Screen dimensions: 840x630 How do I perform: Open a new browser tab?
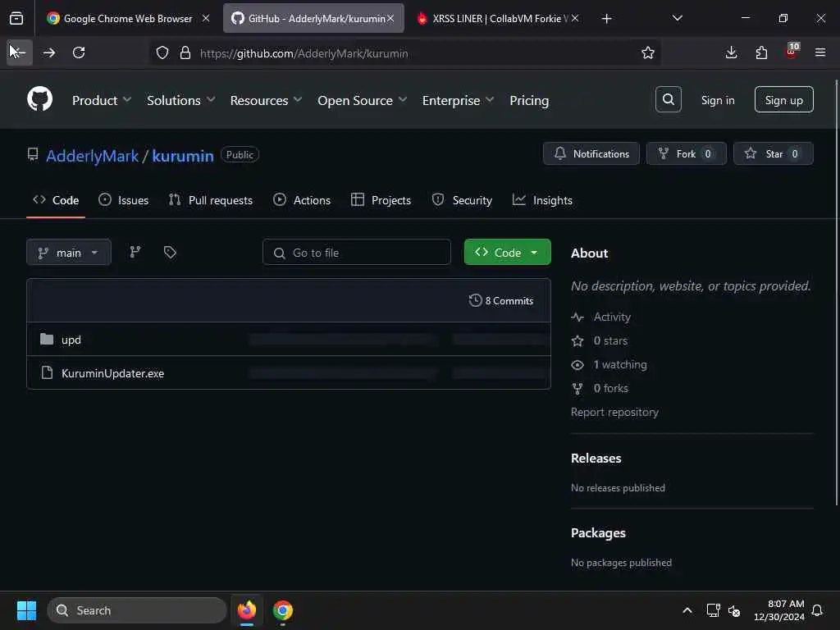(606, 19)
